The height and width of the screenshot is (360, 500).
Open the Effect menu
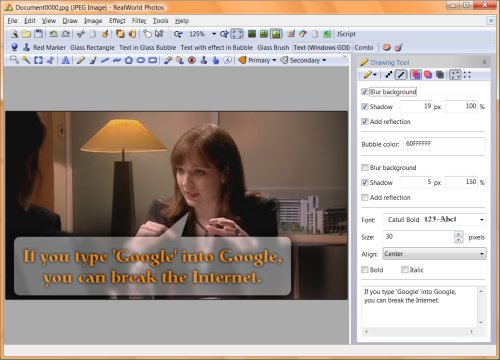(117, 21)
